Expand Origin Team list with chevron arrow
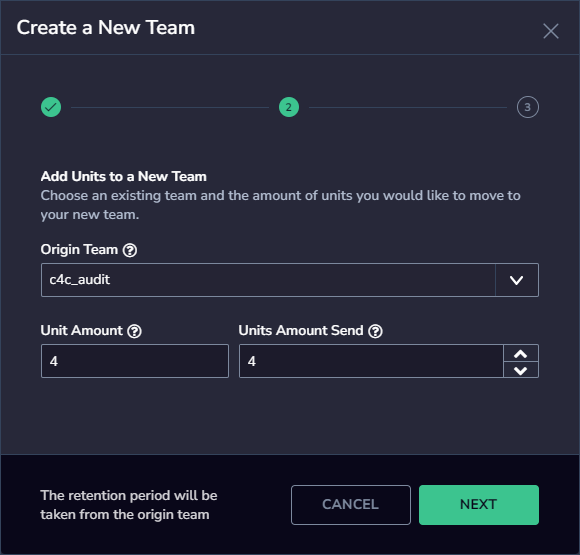This screenshot has width=580, height=555. pos(517,280)
